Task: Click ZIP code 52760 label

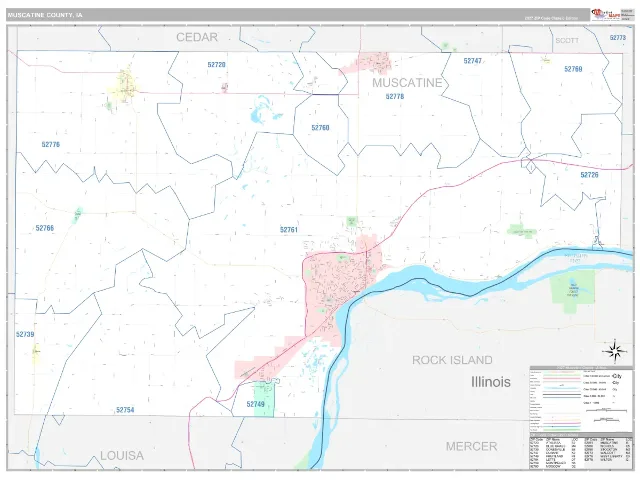Action: pos(320,128)
